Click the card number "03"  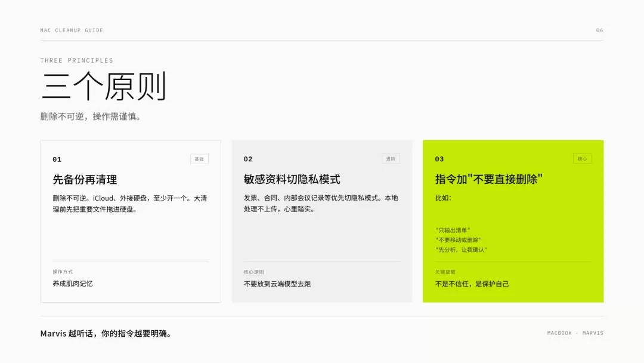click(439, 159)
